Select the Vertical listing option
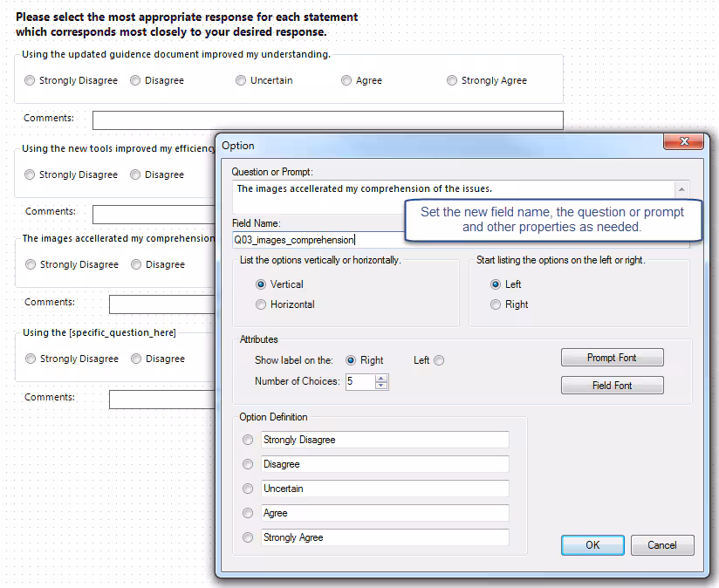The height and width of the screenshot is (588, 719). point(263,284)
